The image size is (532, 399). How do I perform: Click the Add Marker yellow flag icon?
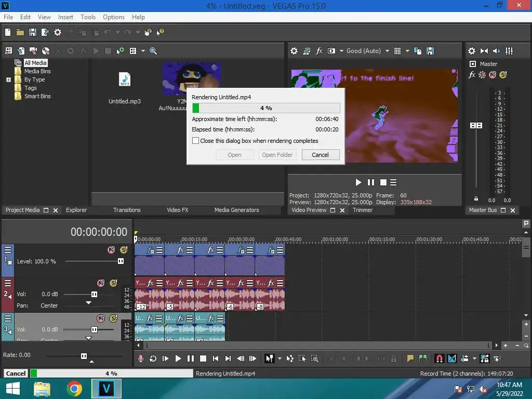[x=410, y=358]
